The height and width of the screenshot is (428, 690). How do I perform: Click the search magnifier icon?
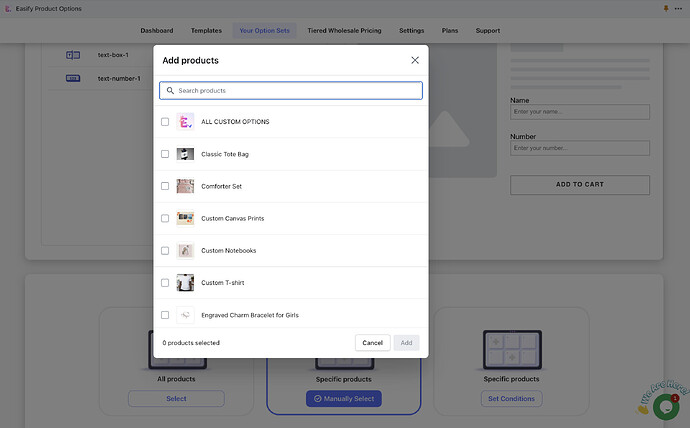170,91
